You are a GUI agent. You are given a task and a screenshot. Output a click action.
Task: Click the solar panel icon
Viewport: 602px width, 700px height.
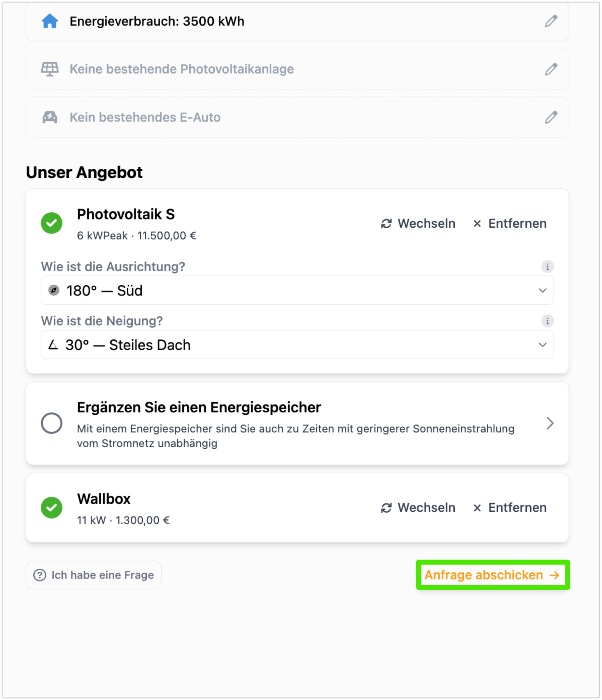[50, 69]
